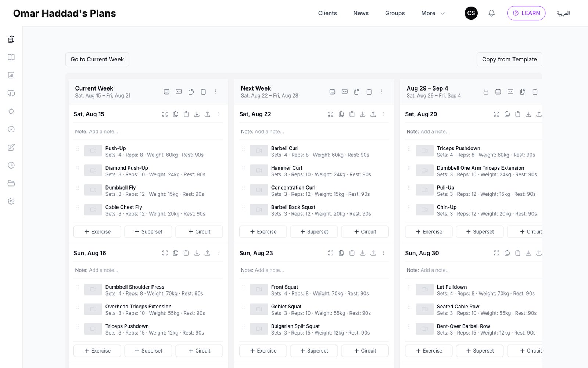Open Next Week three-dot options menu
This screenshot has width=588, height=368.
pos(381,92)
